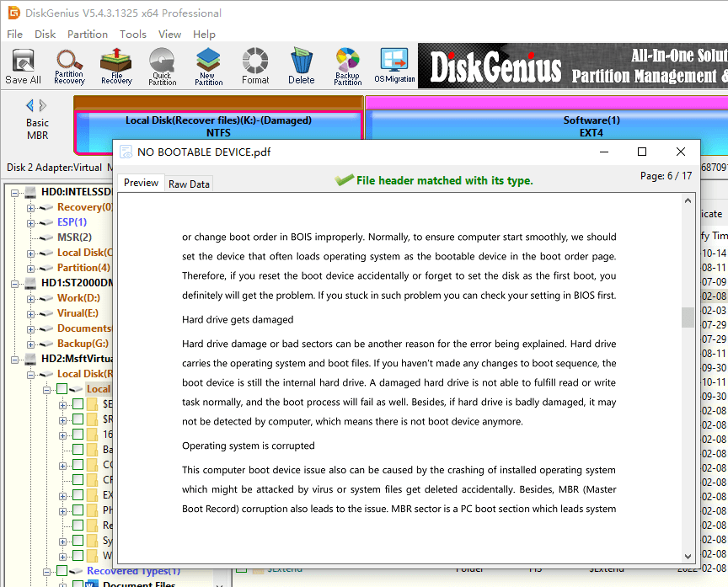
Task: Launch the File Recovery tool
Action: 116,66
